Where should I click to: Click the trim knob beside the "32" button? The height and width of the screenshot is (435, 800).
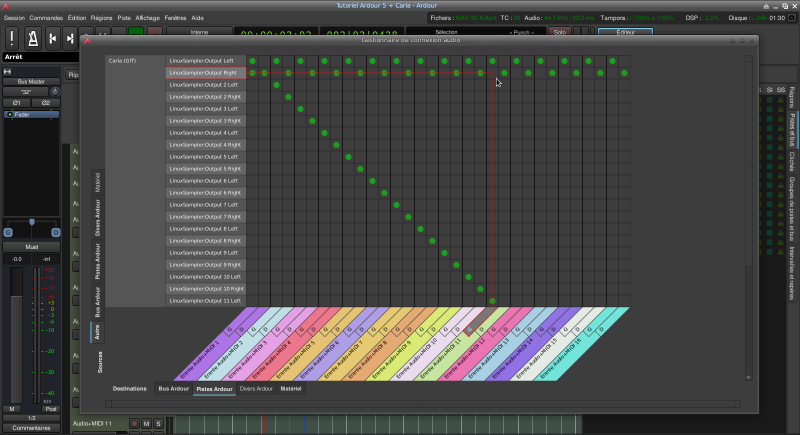pos(55,92)
